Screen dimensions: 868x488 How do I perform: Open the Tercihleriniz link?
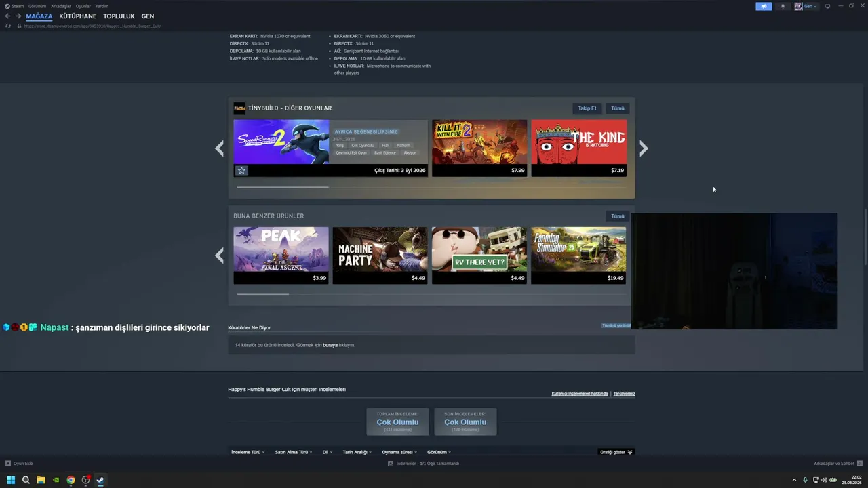625,394
